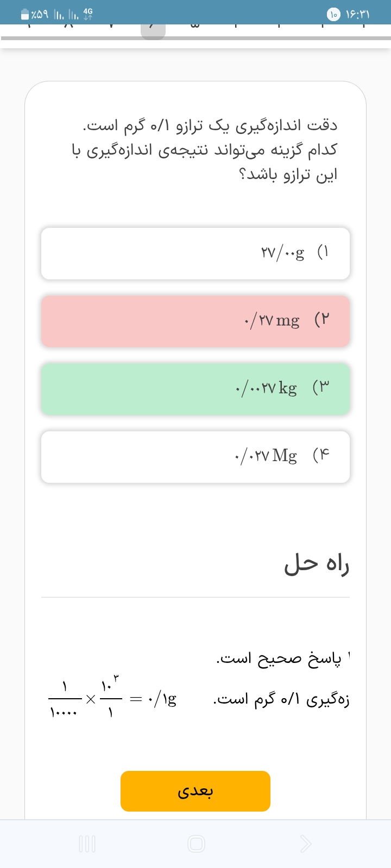Screen dimensions: 391x868
Task: Tap the Android back navigation icon
Action: click(x=306, y=844)
